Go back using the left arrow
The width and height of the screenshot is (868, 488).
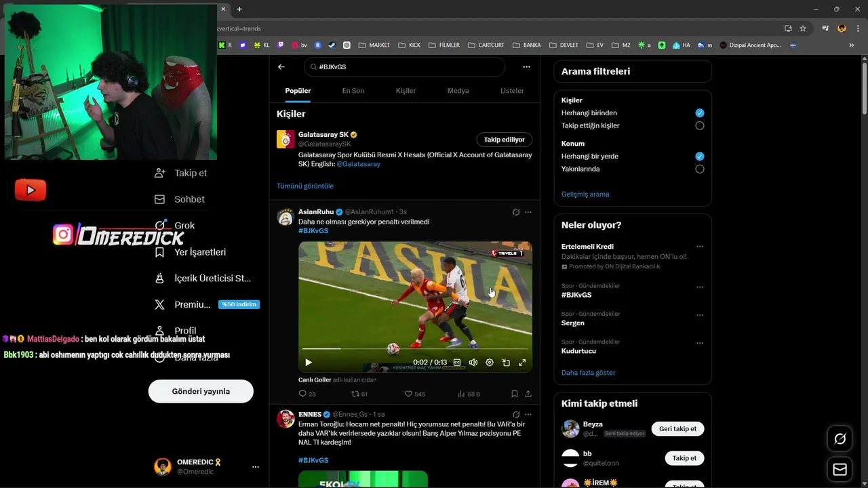coord(281,67)
